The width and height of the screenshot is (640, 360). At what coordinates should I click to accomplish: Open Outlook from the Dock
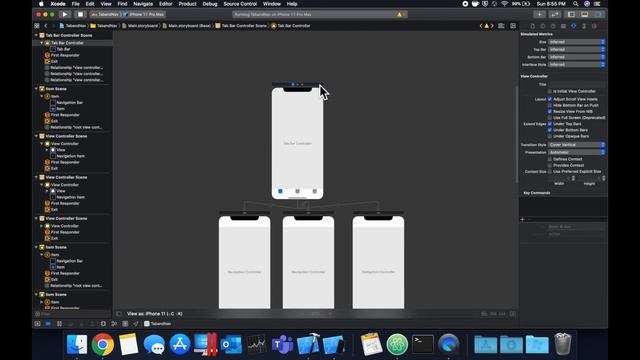click(x=231, y=344)
